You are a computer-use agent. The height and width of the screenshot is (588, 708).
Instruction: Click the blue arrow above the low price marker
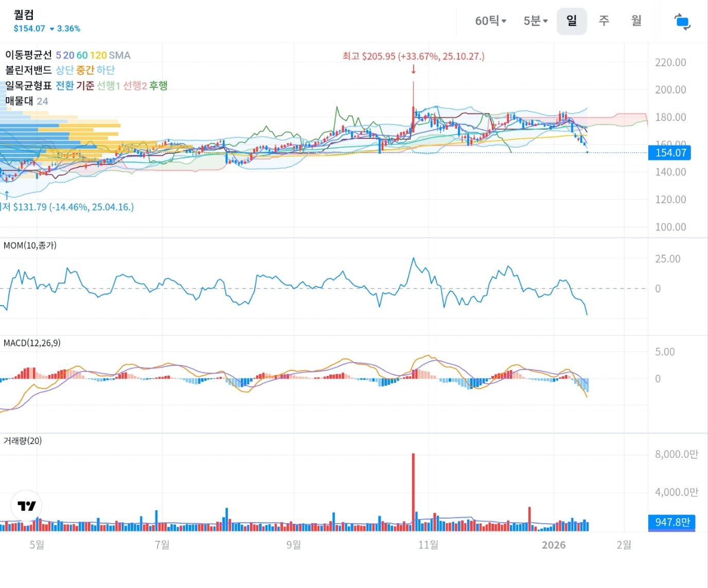pyautogui.click(x=7, y=195)
